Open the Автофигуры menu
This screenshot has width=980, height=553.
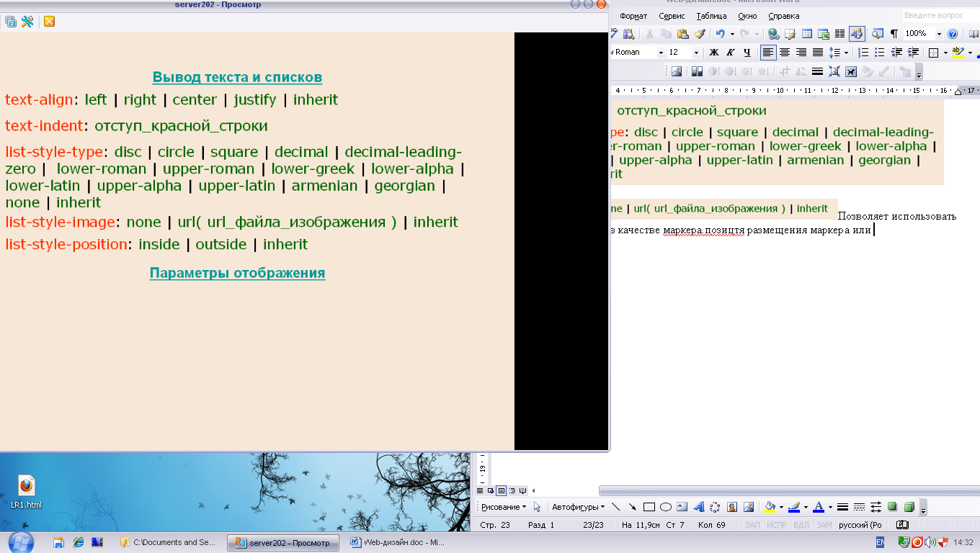point(579,507)
